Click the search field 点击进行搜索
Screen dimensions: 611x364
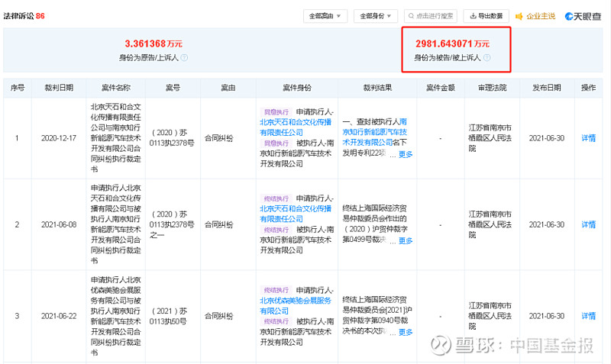point(431,16)
